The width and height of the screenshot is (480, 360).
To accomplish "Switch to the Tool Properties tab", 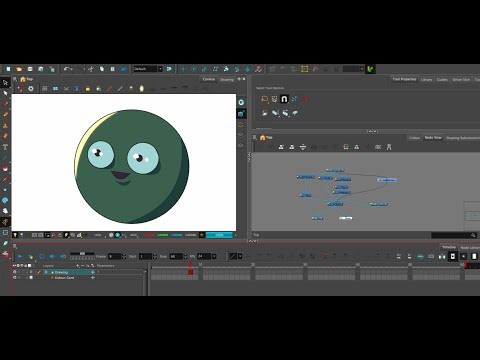I will pyautogui.click(x=404, y=79).
